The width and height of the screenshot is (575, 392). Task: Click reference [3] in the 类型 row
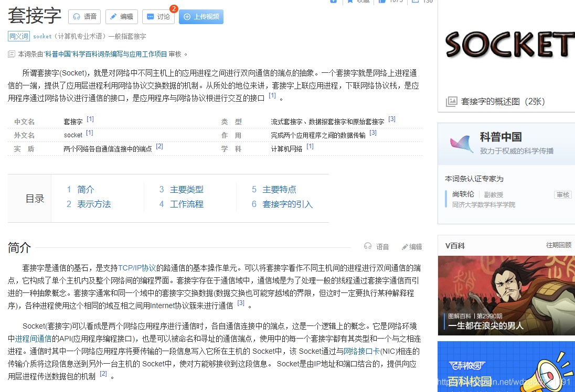[392, 119]
